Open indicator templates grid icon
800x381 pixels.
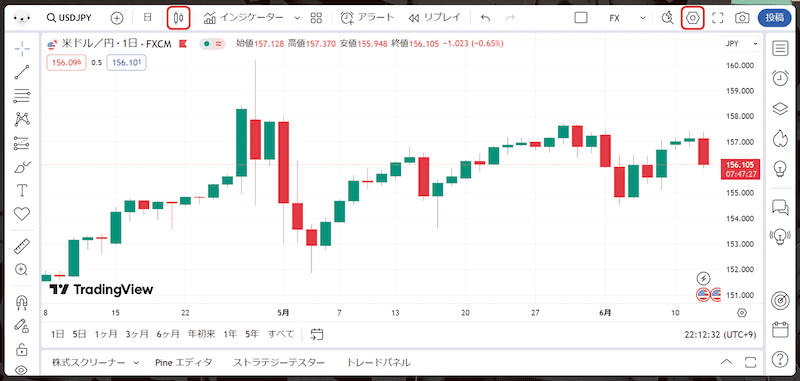[316, 18]
